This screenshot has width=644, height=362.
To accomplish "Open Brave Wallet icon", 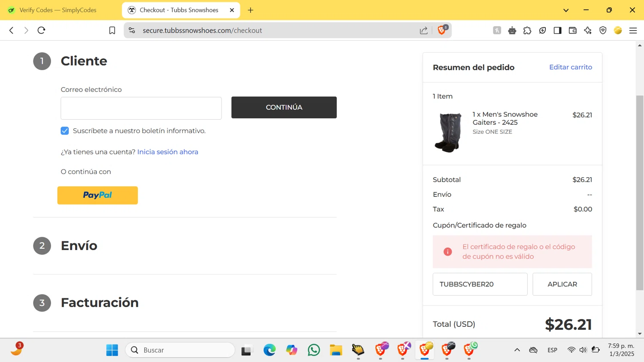I will [x=573, y=30].
